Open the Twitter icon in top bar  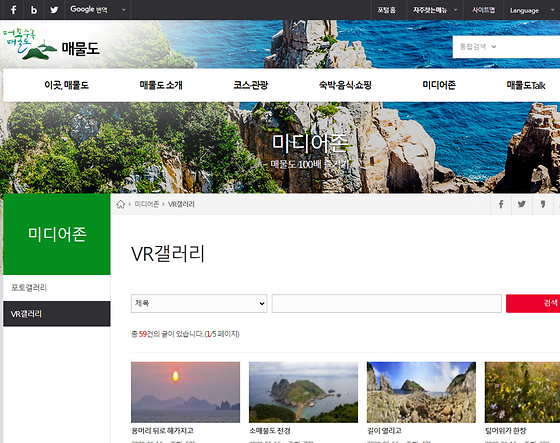pos(54,10)
